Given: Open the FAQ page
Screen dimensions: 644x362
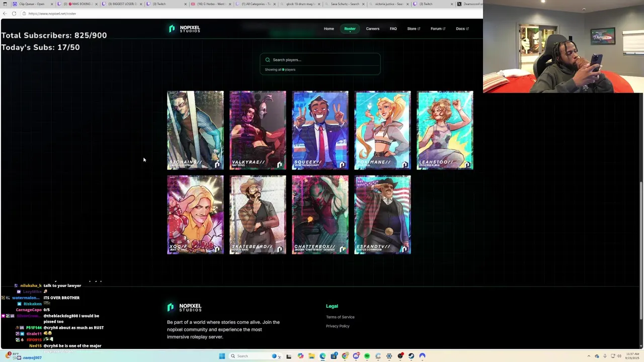Looking at the screenshot, I should point(393,29).
